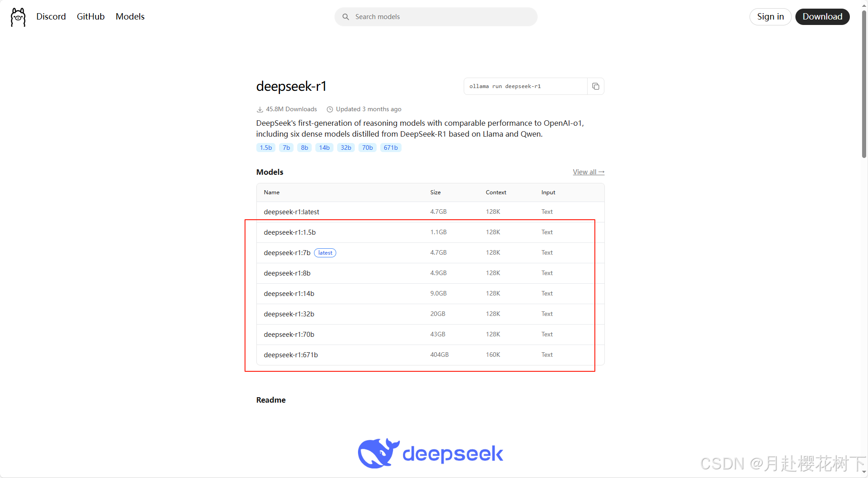Click the Context column header
This screenshot has height=478, width=868.
pyautogui.click(x=496, y=192)
